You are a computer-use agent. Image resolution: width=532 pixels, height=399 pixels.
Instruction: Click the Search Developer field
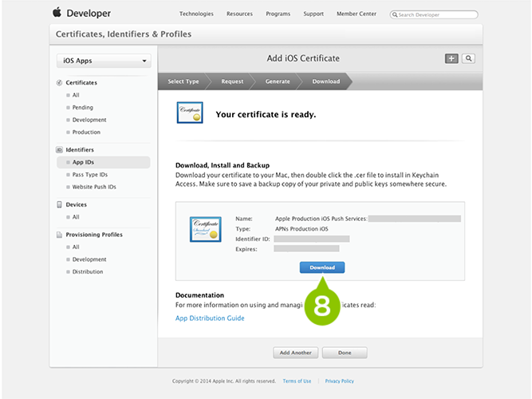pyautogui.click(x=434, y=14)
